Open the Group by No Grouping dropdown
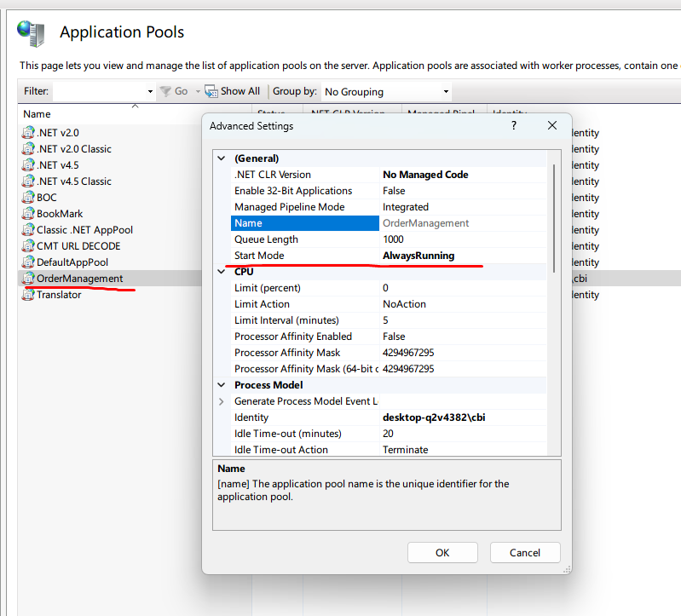 tap(446, 92)
